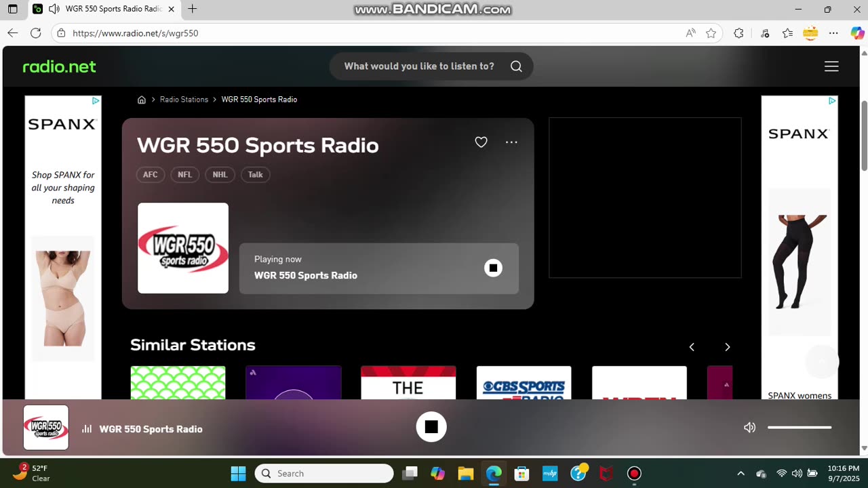Go to home via breadcrumb icon

pos(142,100)
